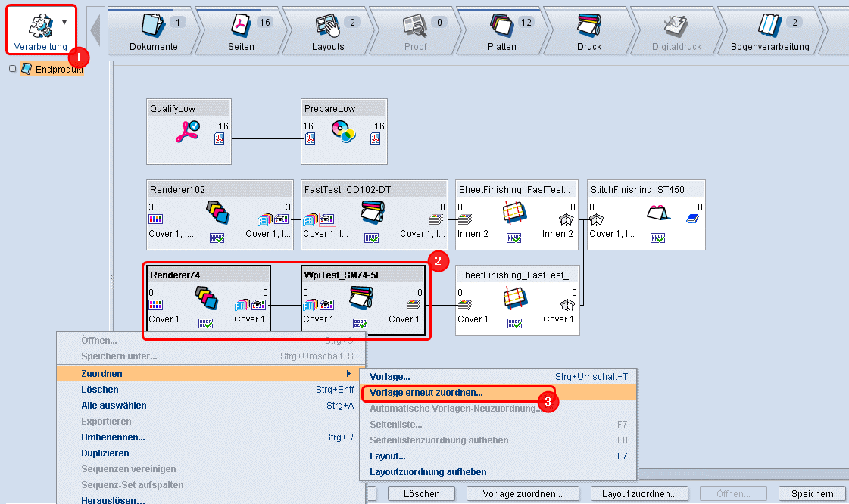The height and width of the screenshot is (504, 849).
Task: Click the panel splitter grip handle
Action: tap(111, 282)
